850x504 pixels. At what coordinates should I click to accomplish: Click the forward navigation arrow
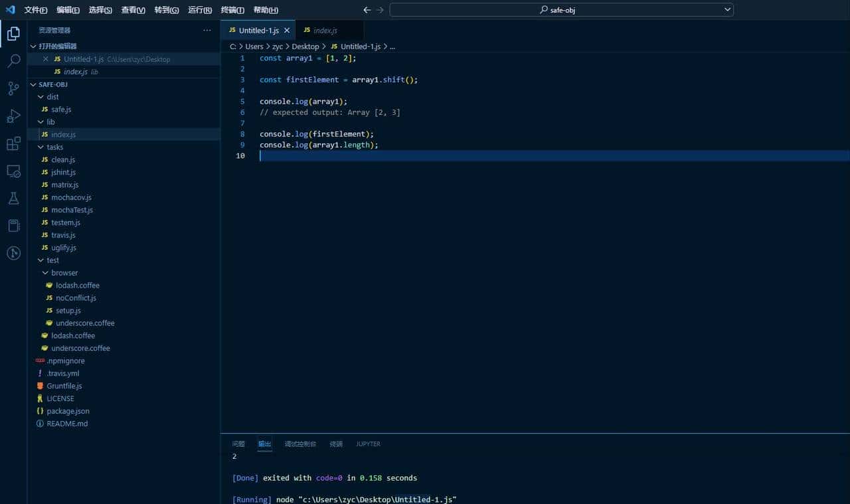coord(380,10)
